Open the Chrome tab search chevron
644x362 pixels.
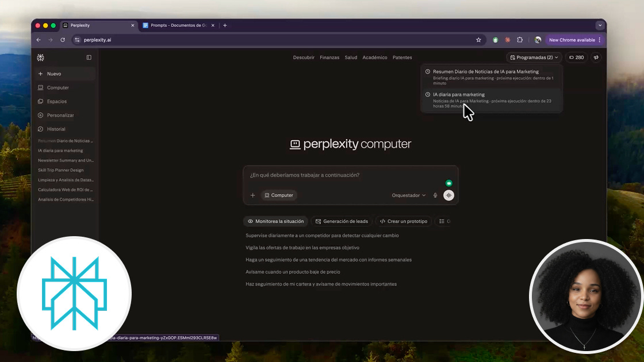click(x=600, y=25)
